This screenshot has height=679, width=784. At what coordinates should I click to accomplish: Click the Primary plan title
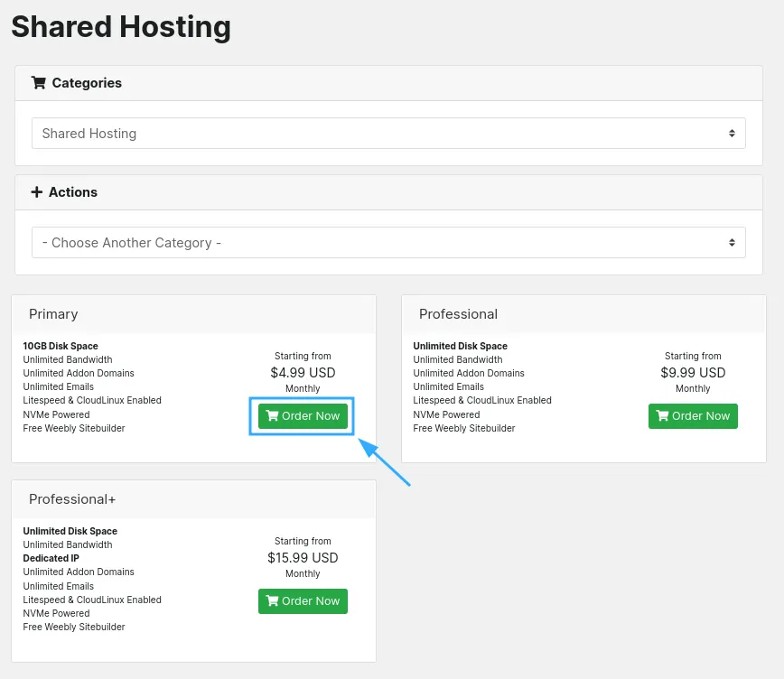coord(53,314)
